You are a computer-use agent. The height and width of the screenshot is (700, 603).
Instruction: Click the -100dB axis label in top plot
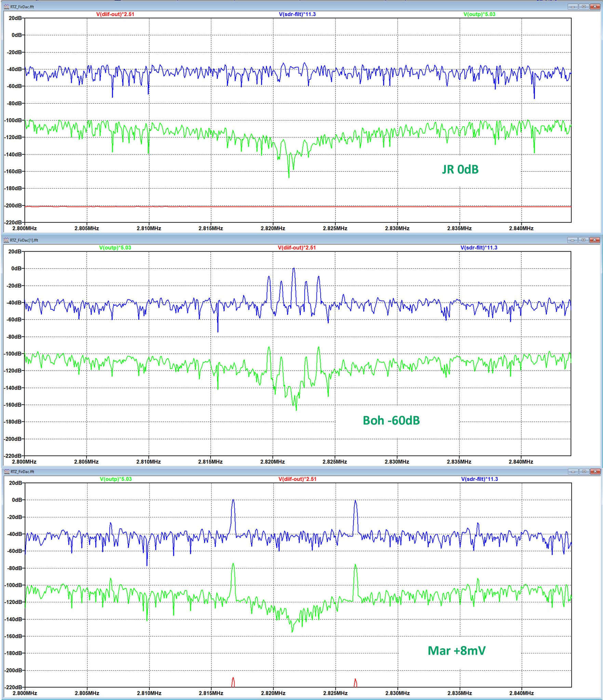click(13, 120)
